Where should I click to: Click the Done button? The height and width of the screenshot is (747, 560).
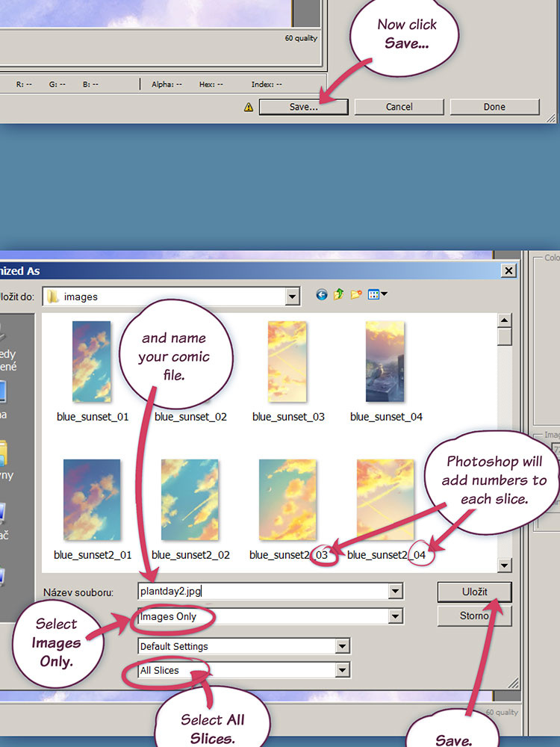(x=494, y=107)
